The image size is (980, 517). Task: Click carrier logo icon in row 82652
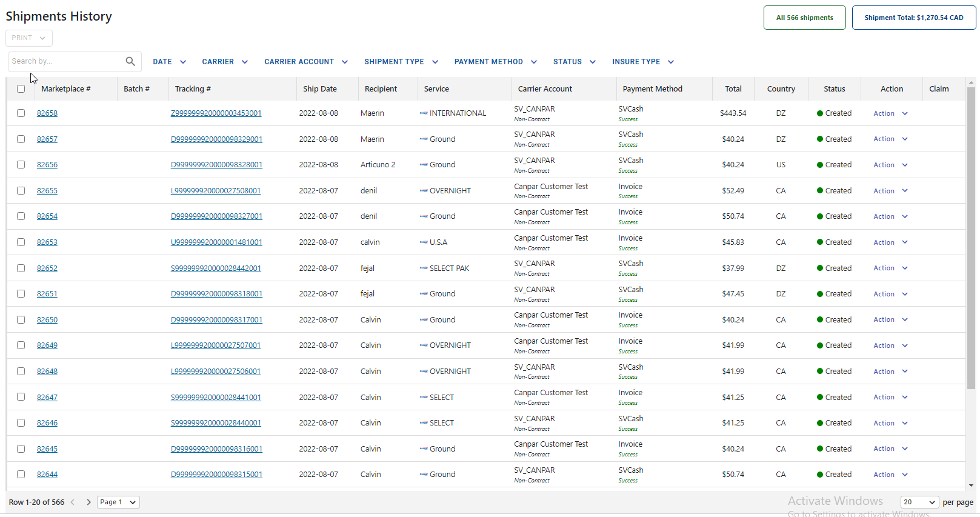tap(424, 268)
